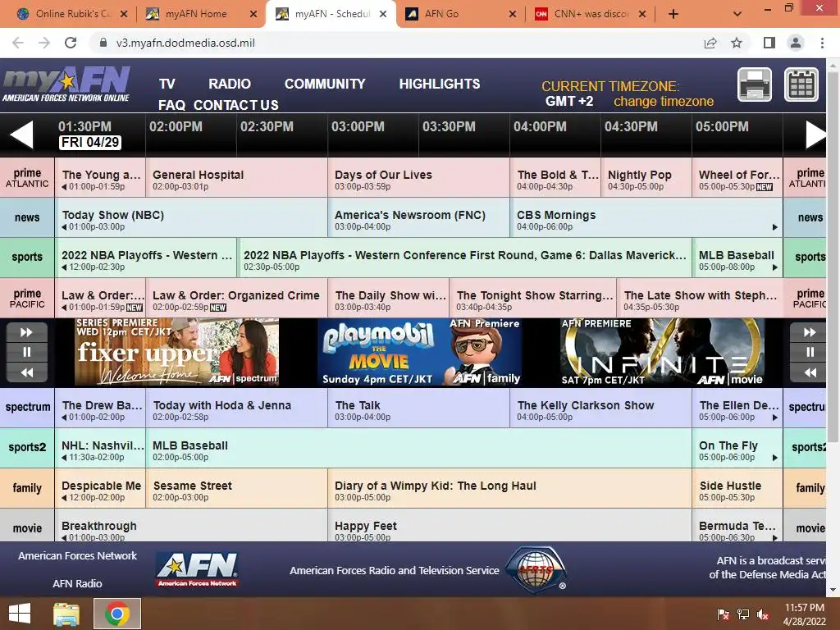
Task: Click network tray icon
Action: point(743,614)
